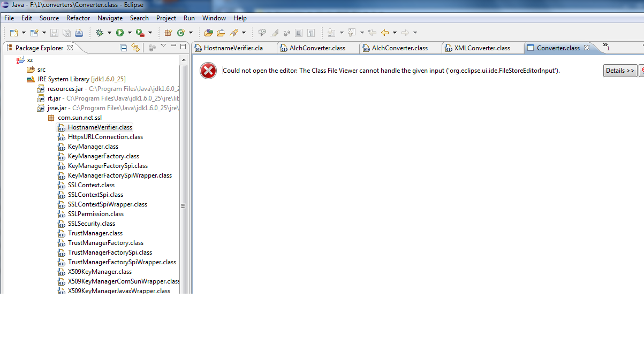644x337 pixels.
Task: Open the Refactor menu
Action: pos(78,18)
